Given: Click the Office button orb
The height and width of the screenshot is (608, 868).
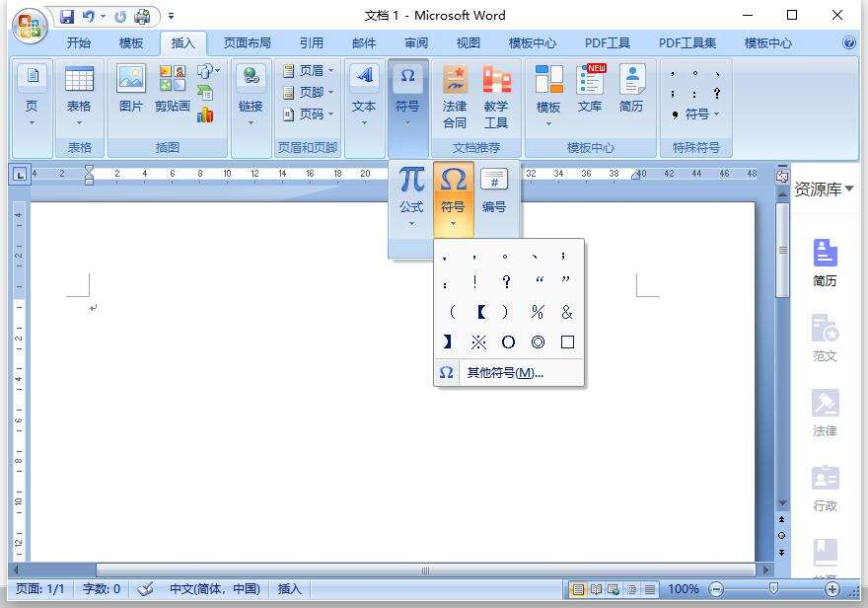Looking at the screenshot, I should (30, 26).
